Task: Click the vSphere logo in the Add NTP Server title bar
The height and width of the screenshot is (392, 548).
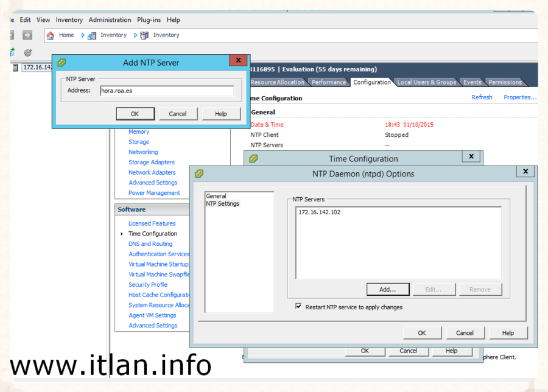Action: tap(61, 63)
